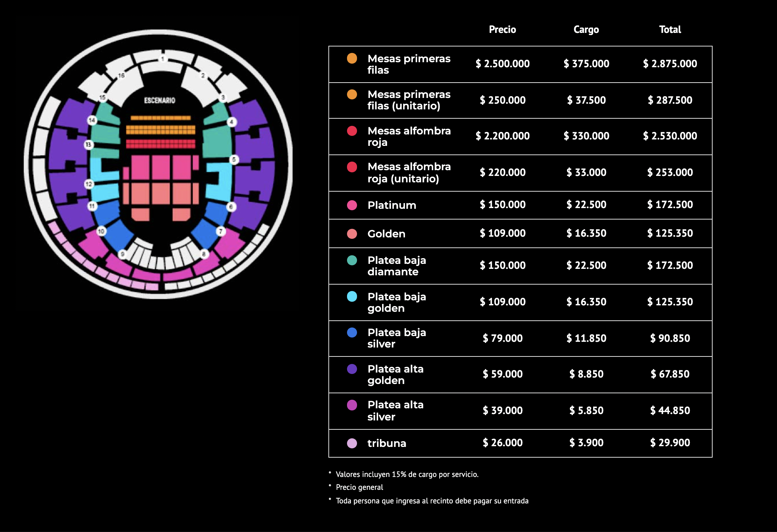The height and width of the screenshot is (532, 777).
Task: Click the cyan Platea baja golden dot
Action: [x=352, y=296]
